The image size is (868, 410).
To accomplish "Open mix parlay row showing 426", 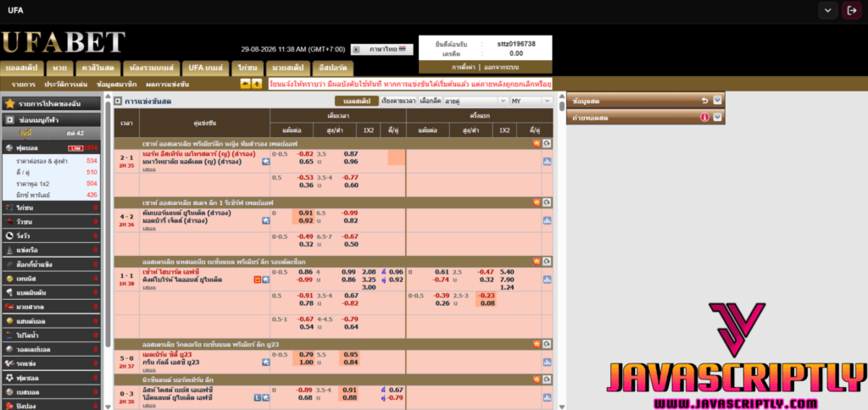I will (52, 195).
